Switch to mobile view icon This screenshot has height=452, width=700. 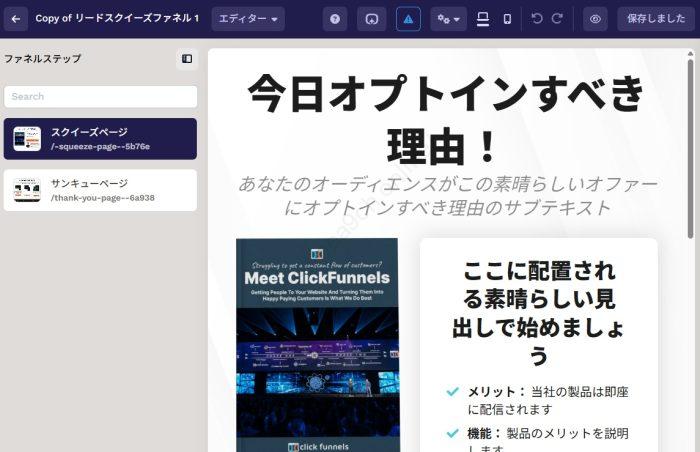pos(507,19)
